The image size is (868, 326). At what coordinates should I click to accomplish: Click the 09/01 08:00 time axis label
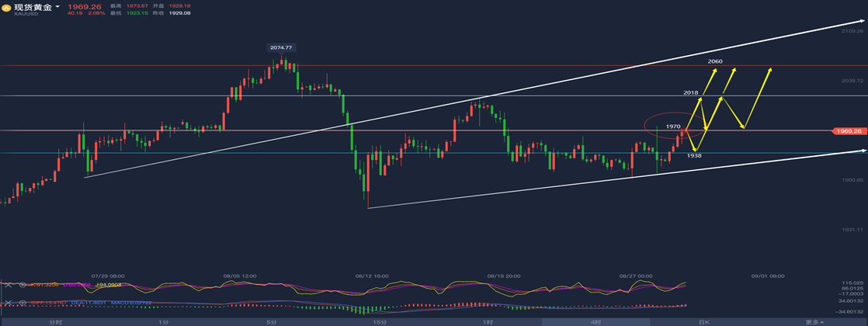click(767, 276)
